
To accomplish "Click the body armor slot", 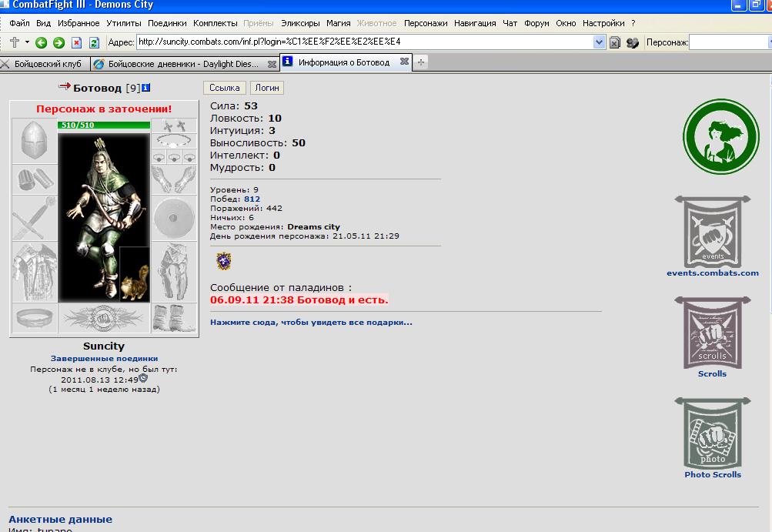I will pyautogui.click(x=35, y=272).
